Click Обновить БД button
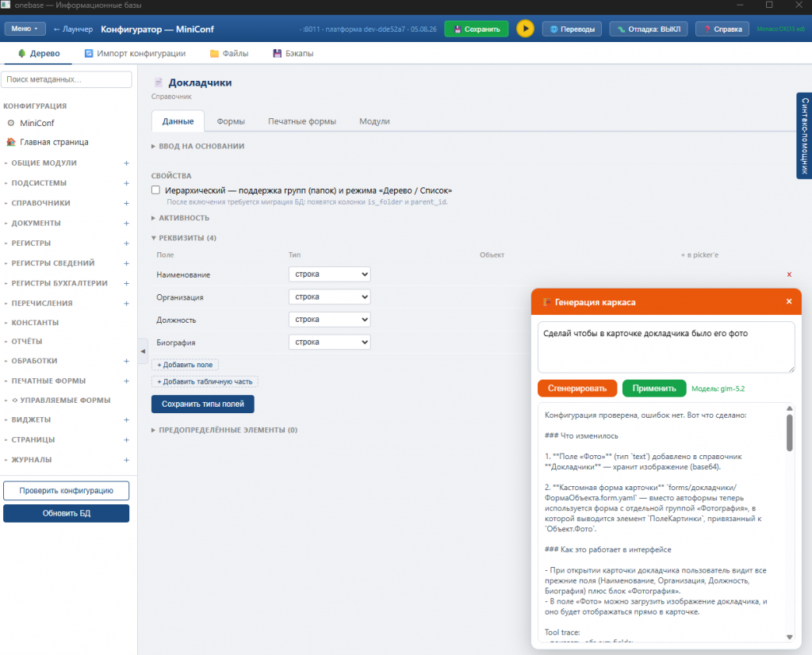812x655 pixels. pyautogui.click(x=67, y=513)
